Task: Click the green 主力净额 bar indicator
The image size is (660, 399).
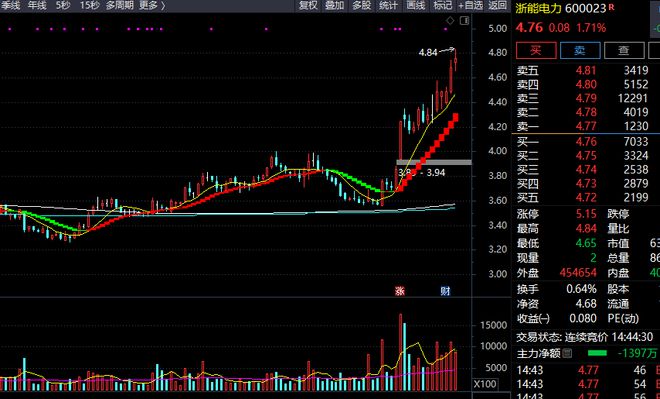Action: 598,353
